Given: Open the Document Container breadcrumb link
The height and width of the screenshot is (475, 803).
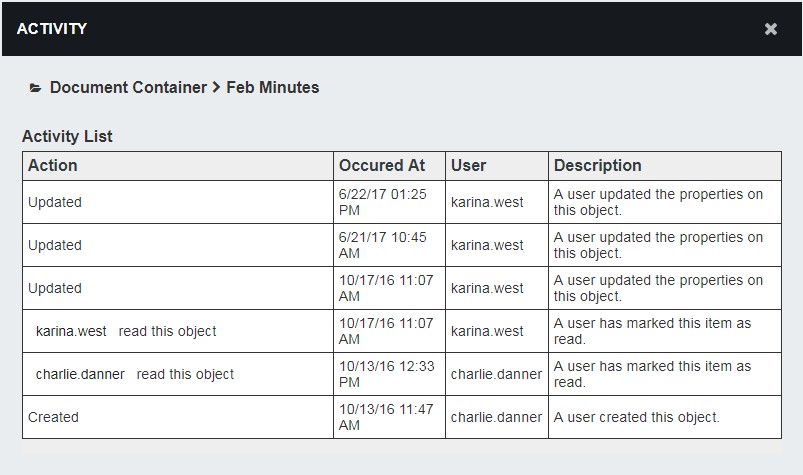Looking at the screenshot, I should (x=128, y=88).
